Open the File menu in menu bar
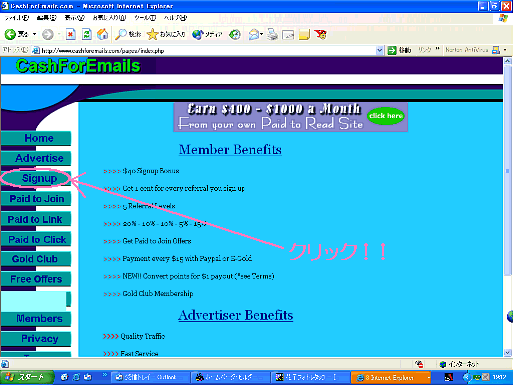513x385 pixels. tap(17, 18)
